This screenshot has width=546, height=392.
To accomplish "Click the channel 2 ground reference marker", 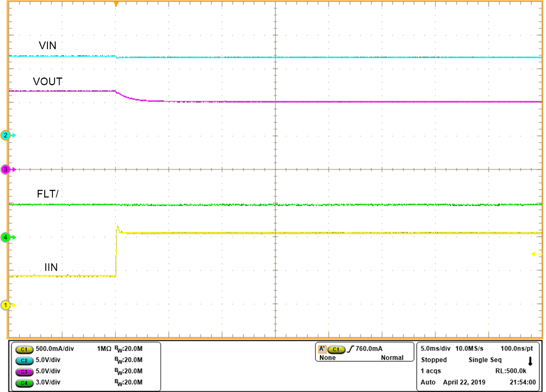I will click(x=4, y=136).
